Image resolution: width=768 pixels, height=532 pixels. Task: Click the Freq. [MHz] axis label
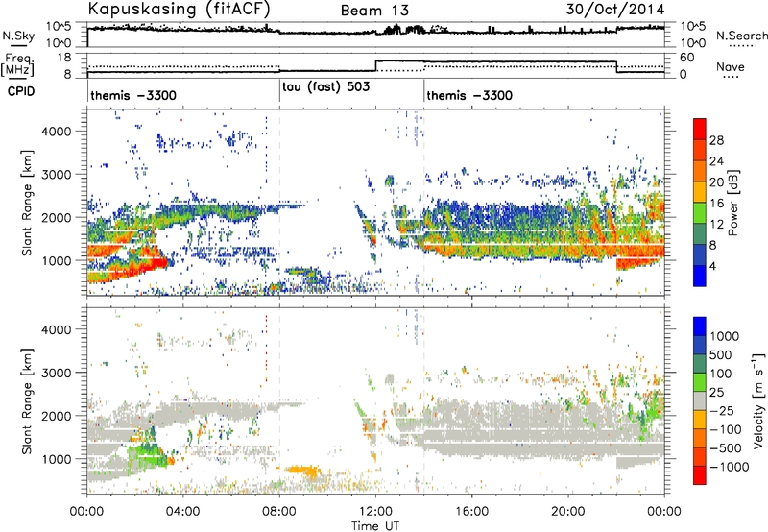[x=19, y=65]
